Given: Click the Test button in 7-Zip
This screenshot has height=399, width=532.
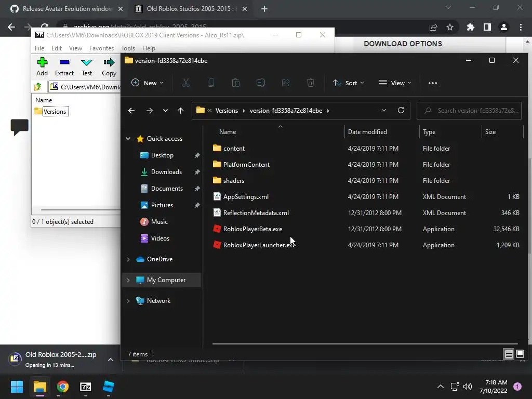Looking at the screenshot, I should 87,66.
